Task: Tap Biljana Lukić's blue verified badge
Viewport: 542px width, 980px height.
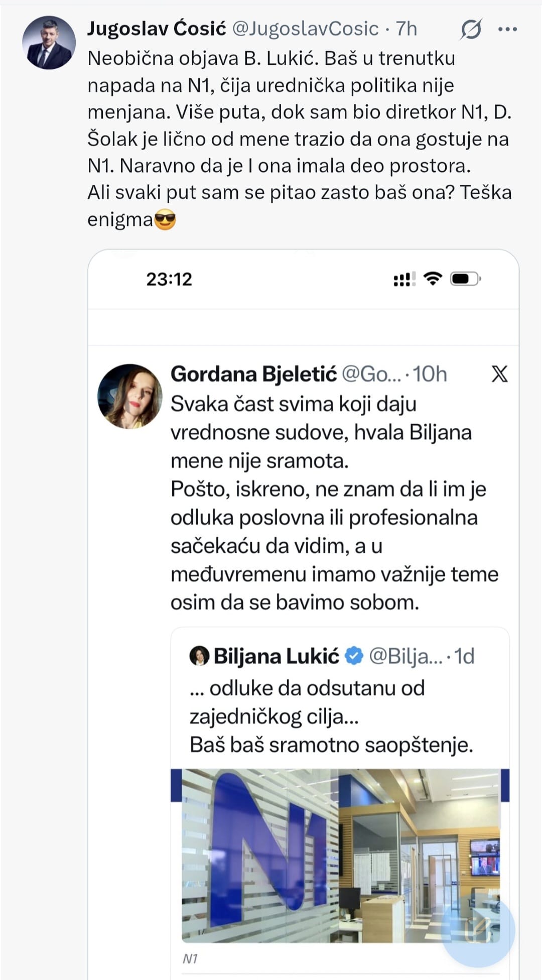Action: point(354,656)
